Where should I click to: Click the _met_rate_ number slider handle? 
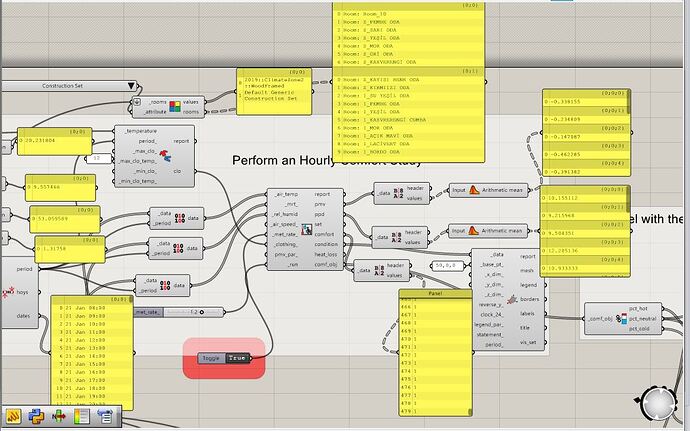[x=202, y=312]
